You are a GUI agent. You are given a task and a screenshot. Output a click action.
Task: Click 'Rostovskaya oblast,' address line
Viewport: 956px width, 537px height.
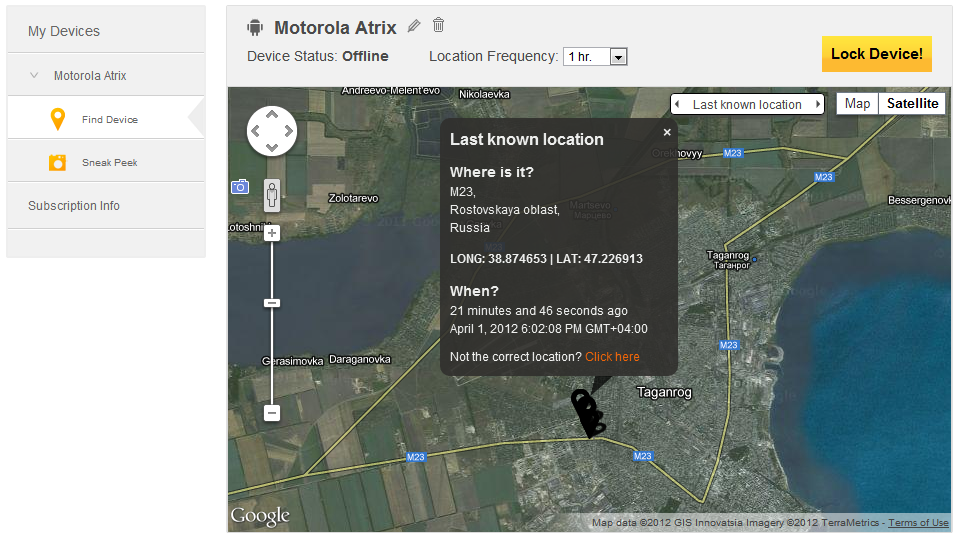pos(505,210)
